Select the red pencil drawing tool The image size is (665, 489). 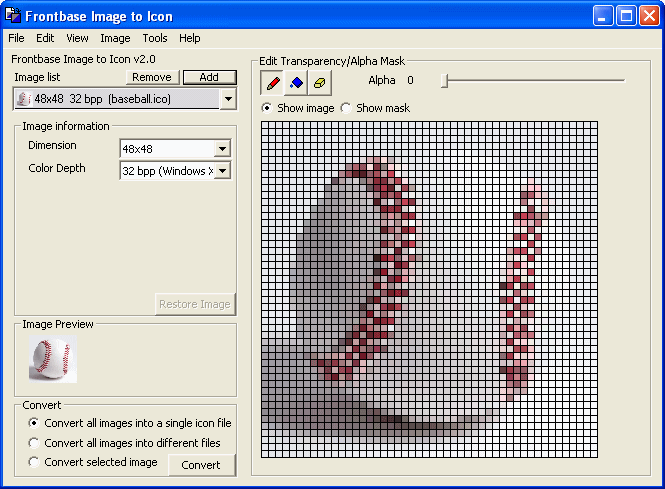(272, 82)
